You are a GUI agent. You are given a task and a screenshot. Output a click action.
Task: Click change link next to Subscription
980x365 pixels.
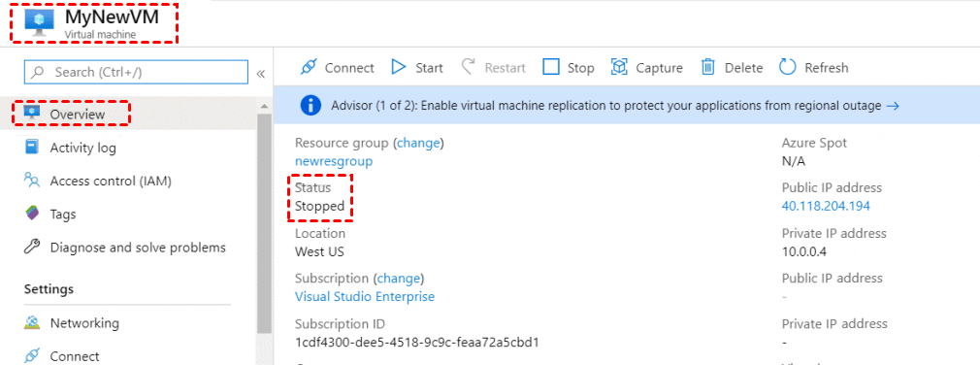click(400, 279)
